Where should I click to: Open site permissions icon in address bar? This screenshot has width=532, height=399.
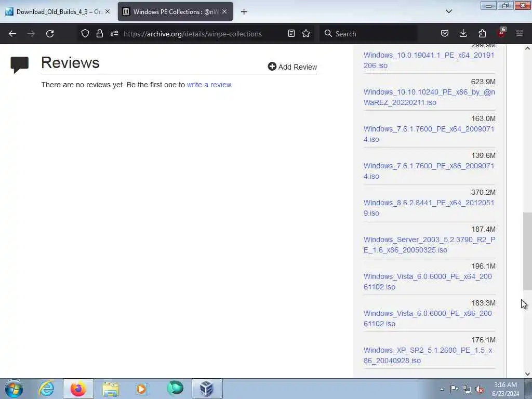[114, 33]
